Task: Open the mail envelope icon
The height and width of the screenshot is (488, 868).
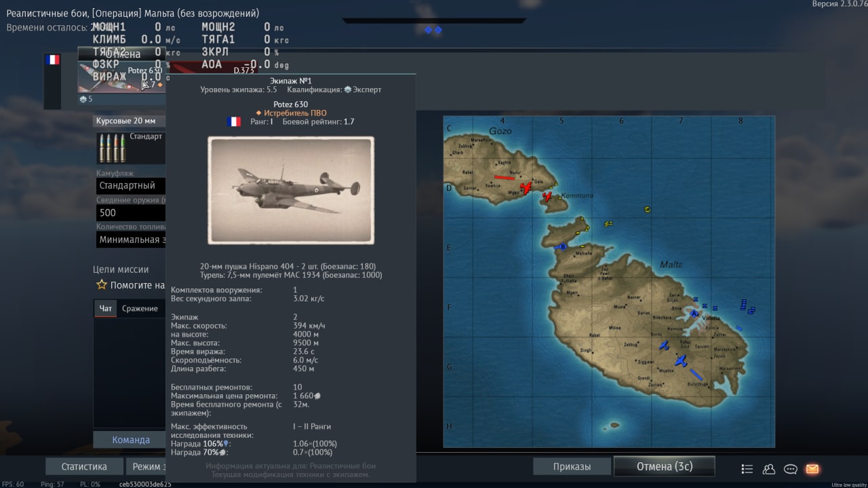Action: click(x=812, y=468)
